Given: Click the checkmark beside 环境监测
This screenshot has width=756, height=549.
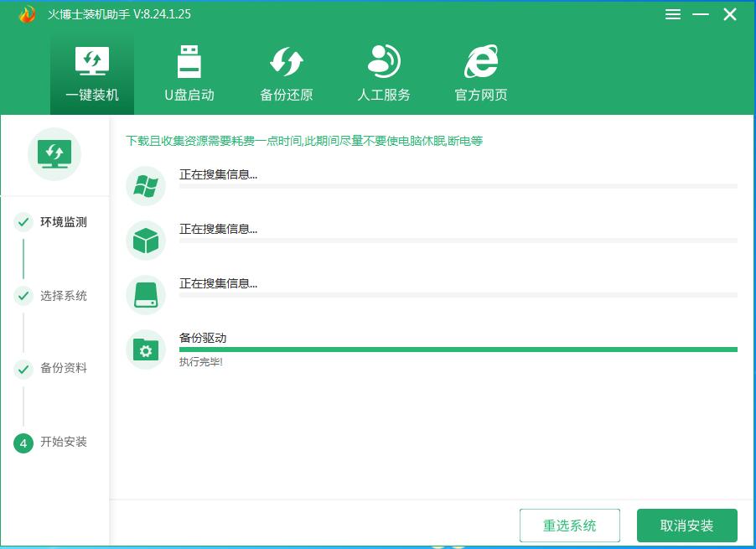Looking at the screenshot, I should click(23, 222).
